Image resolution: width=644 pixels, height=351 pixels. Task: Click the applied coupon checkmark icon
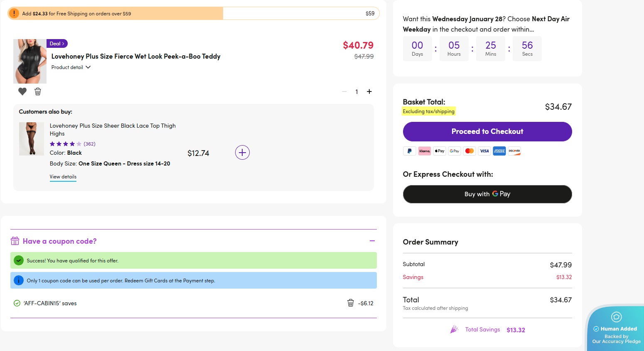[x=17, y=303]
